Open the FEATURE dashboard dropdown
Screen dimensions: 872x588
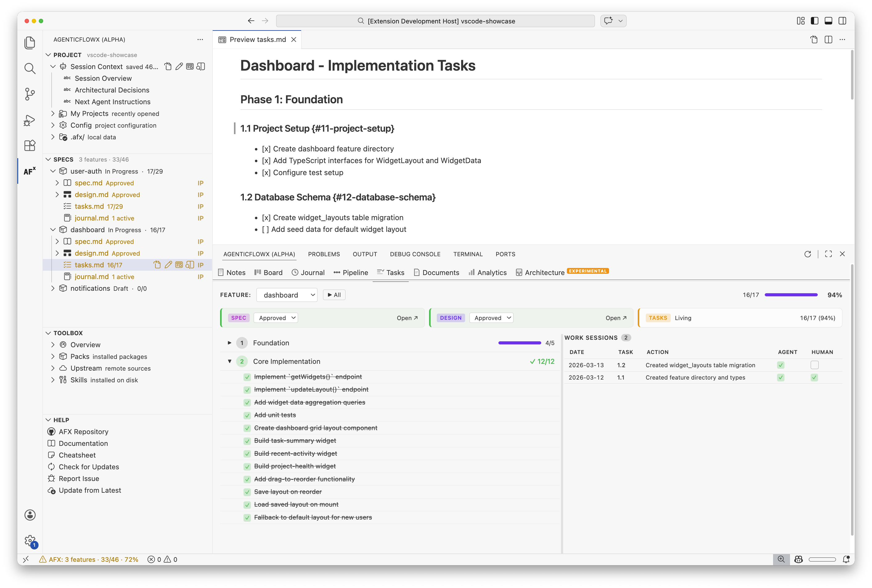tap(286, 295)
